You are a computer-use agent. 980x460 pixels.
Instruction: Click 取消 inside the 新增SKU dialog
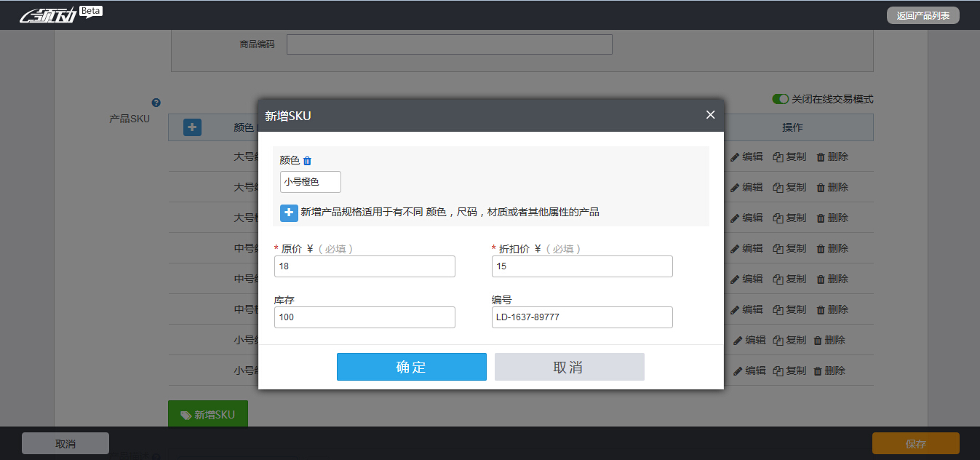[569, 366]
